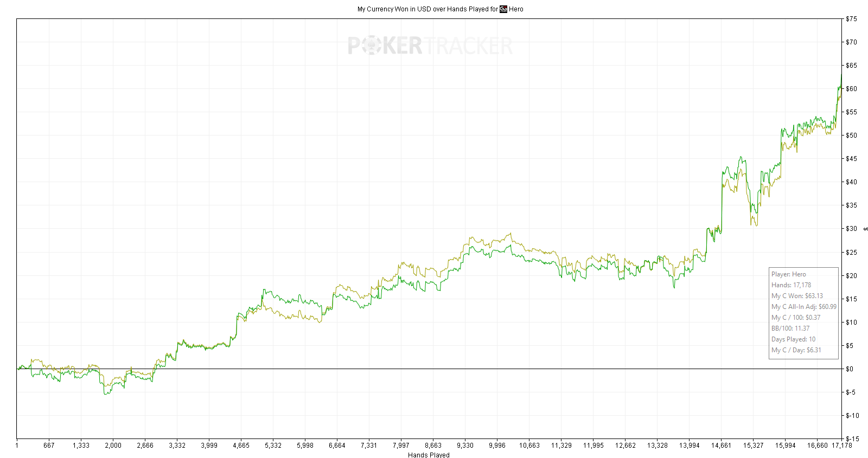The image size is (868, 458).
Task: Select the 'Days Played: 10' stat
Action: tap(793, 339)
